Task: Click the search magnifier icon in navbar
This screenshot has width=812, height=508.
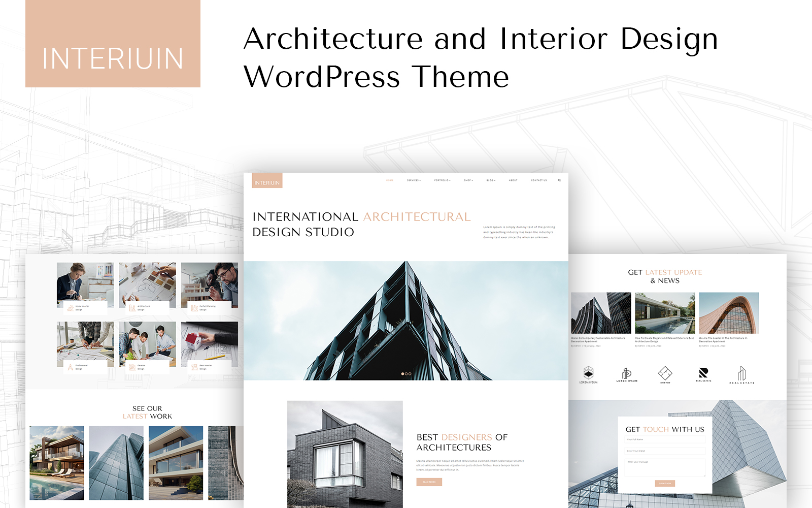Action: [x=559, y=180]
